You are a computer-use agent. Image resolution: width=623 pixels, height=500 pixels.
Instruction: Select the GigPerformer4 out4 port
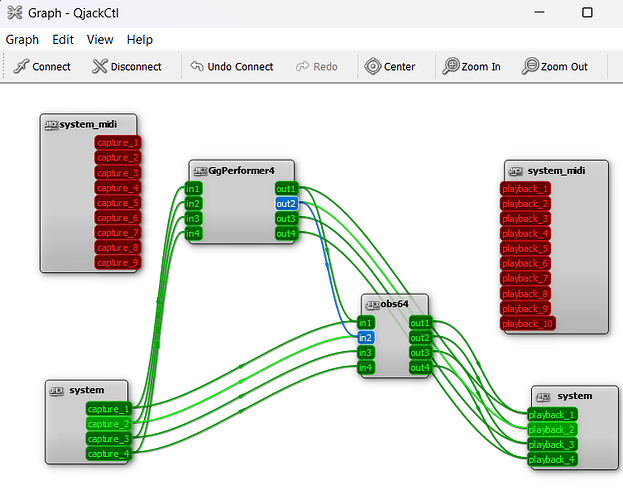(286, 234)
